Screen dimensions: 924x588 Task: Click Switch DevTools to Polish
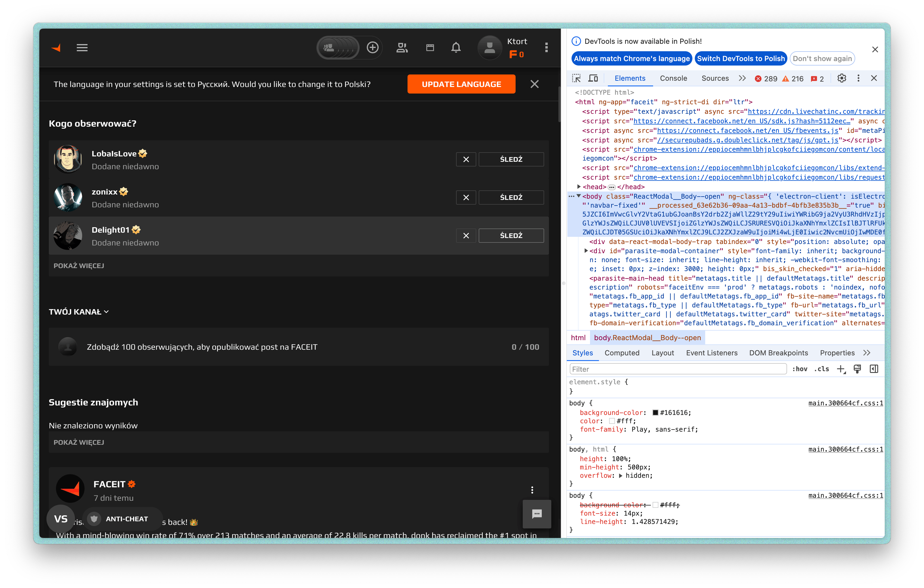741,58
